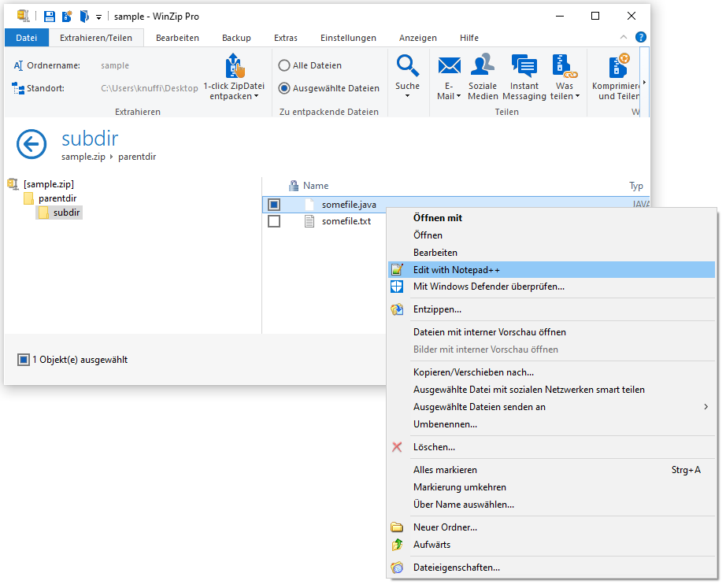Click the Standort path field
This screenshot has width=726, height=588.
(149, 88)
